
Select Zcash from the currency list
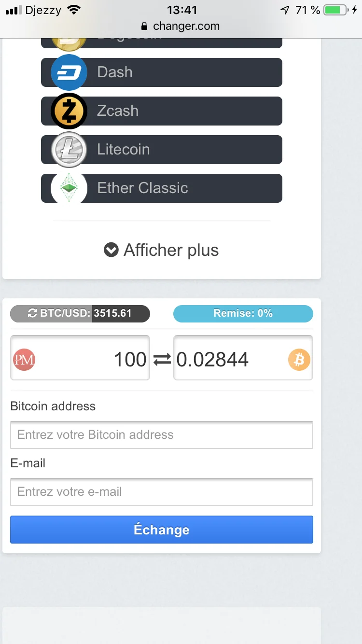(183, 111)
